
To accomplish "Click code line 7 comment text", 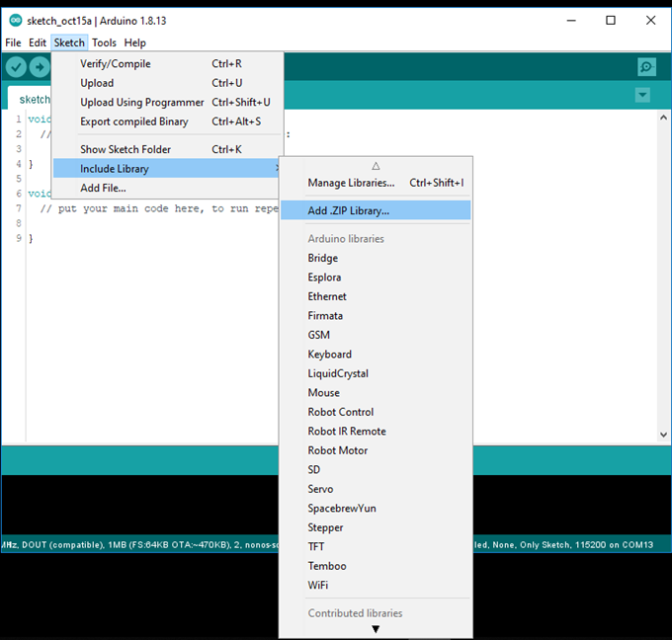I will (159, 208).
